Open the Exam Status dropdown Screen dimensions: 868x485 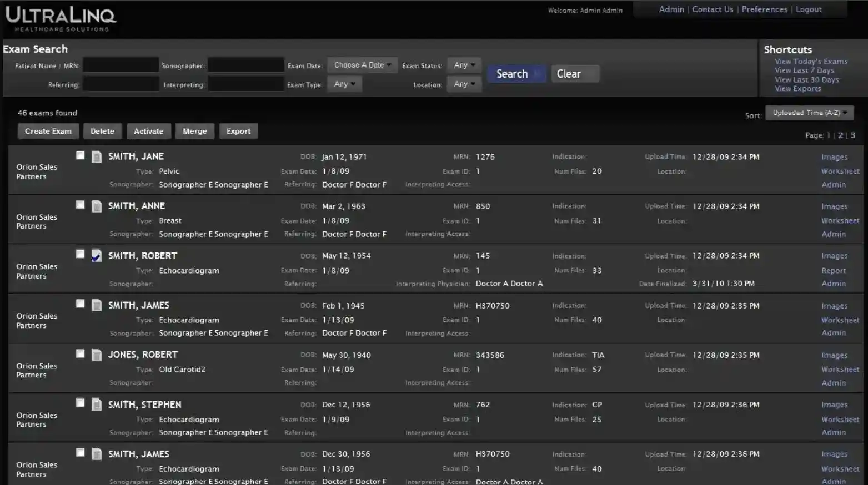click(x=464, y=65)
